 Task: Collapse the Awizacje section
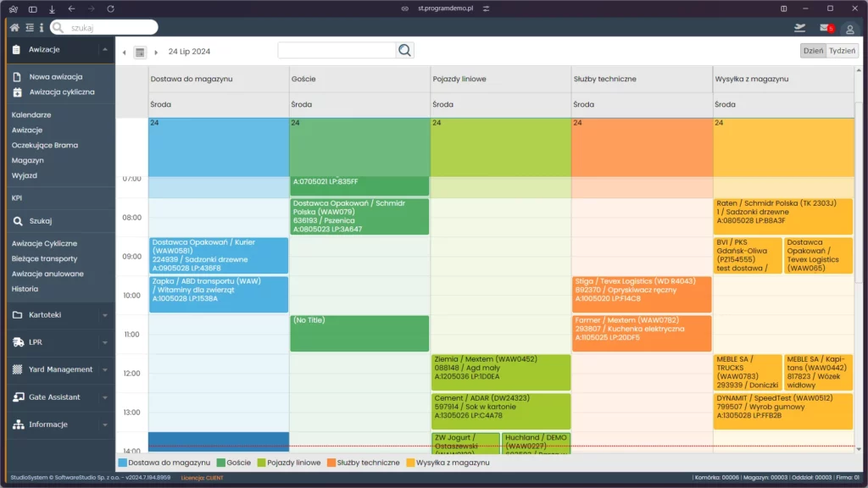pos(105,50)
